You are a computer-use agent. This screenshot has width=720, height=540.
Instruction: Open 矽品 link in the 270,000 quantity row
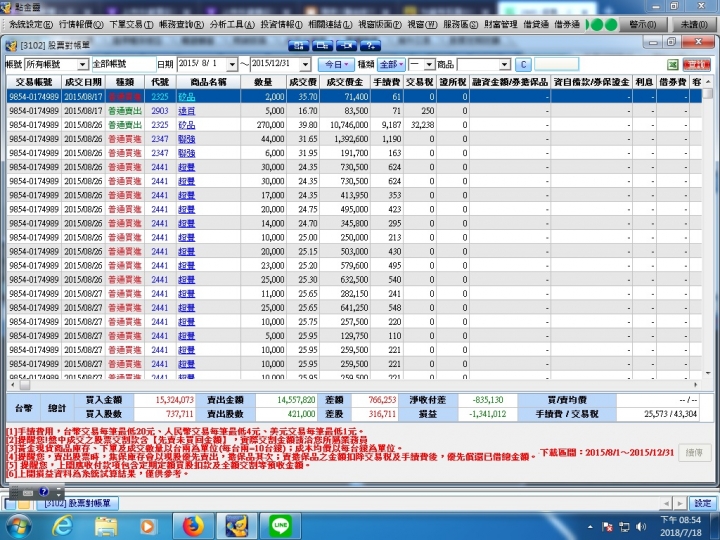click(x=186, y=125)
